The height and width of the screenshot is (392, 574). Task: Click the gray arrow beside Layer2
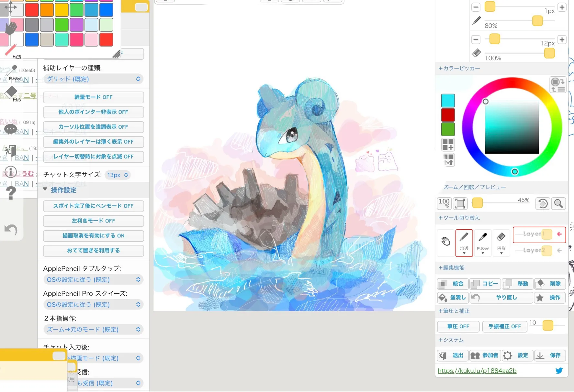coord(559,250)
